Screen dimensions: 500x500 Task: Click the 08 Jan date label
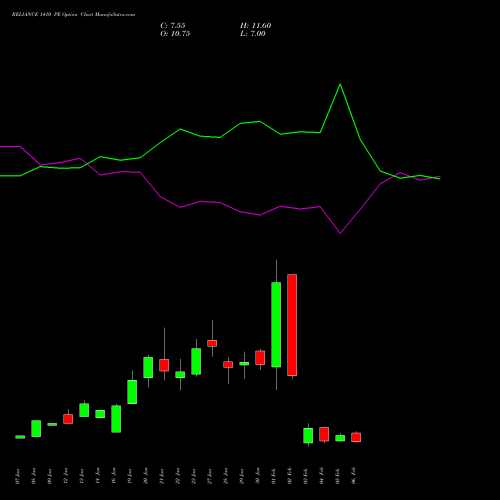(x=34, y=476)
